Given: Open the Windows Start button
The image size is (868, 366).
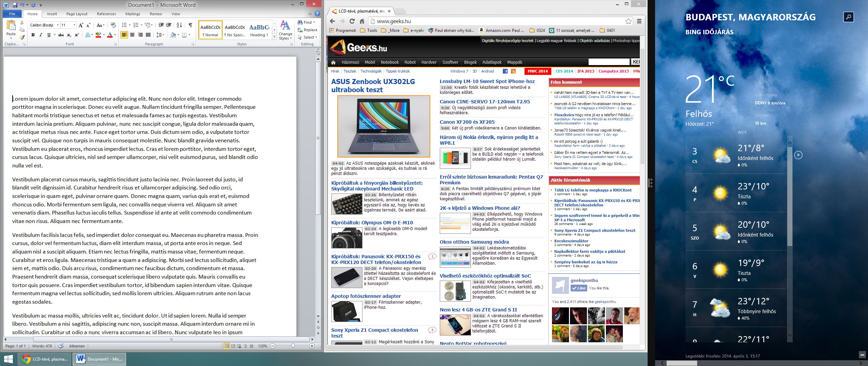Looking at the screenshot, I should [8, 359].
